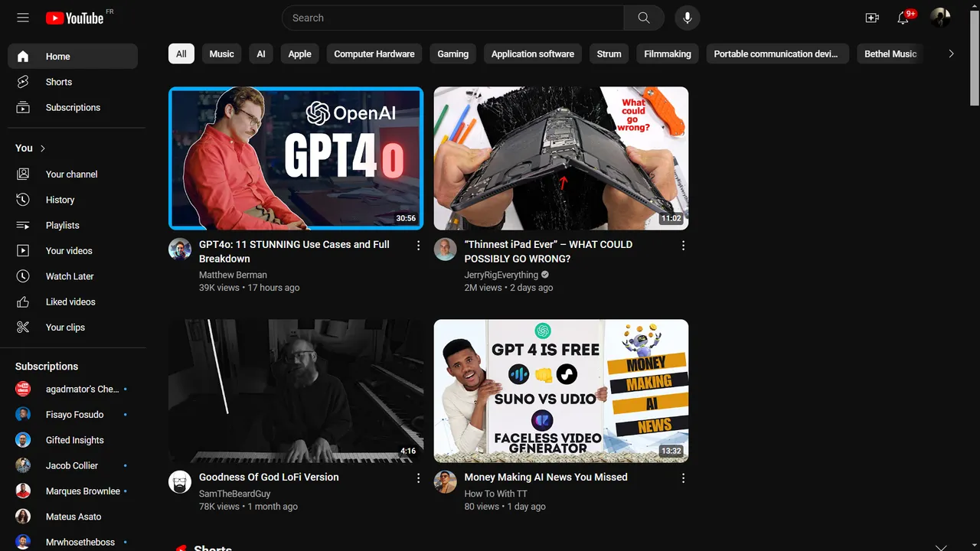Screen dimensions: 980x551
Task: Open the notifications bell
Action: click(903, 18)
